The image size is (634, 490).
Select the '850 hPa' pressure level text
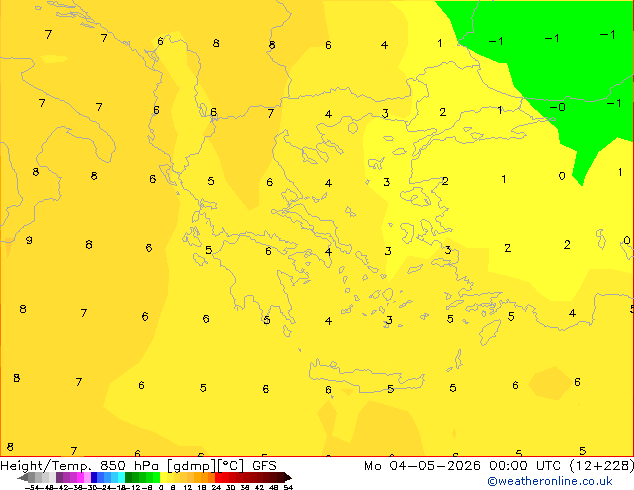[x=129, y=466]
